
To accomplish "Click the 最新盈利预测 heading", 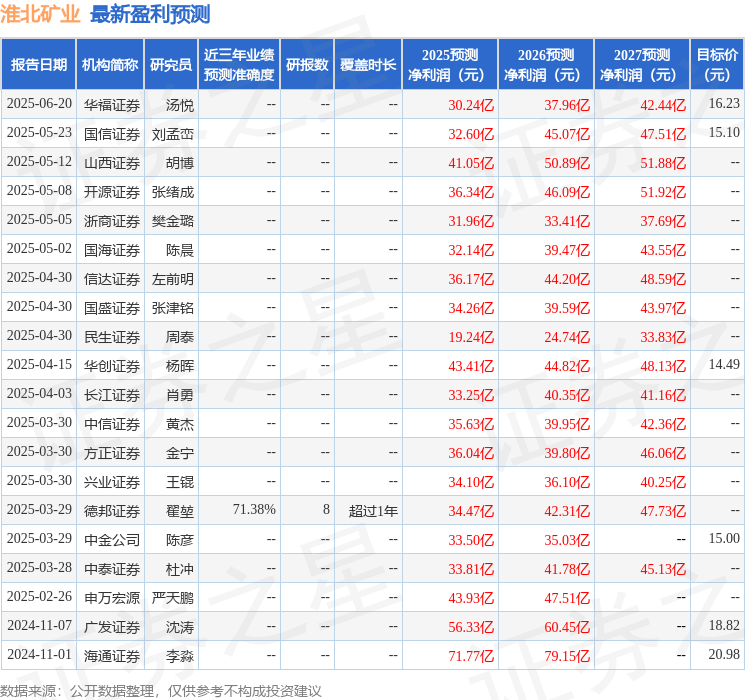I will [x=150, y=14].
